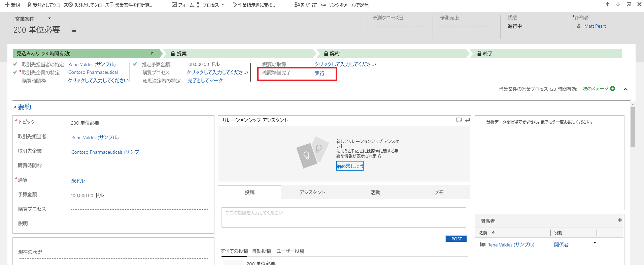Click lock icon on 契約 stage

coord(326,53)
